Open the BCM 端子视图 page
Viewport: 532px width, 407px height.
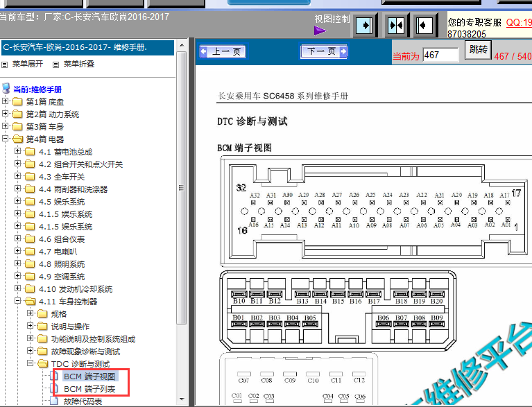pos(89,376)
